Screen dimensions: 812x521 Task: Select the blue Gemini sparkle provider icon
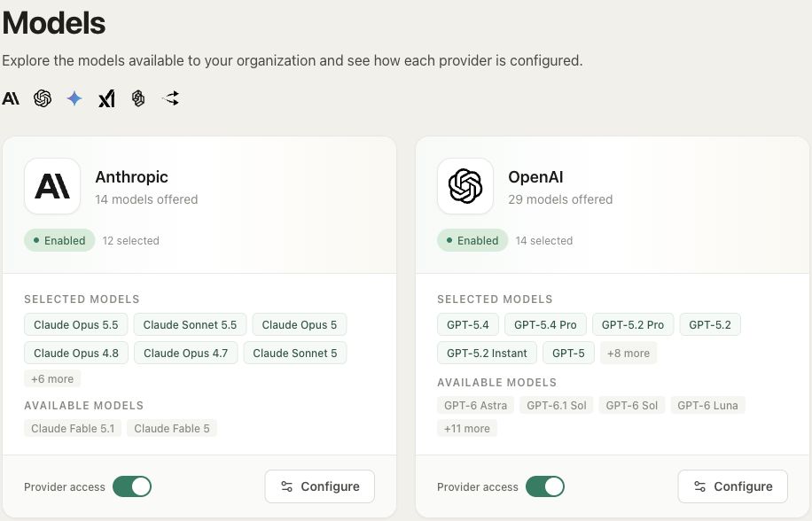click(74, 97)
